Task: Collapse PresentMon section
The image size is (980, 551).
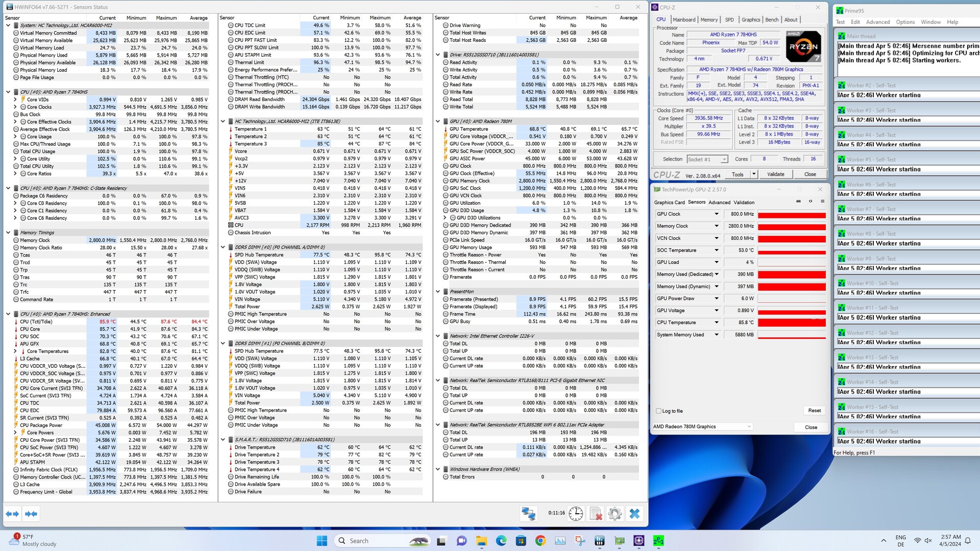Action: (438, 292)
